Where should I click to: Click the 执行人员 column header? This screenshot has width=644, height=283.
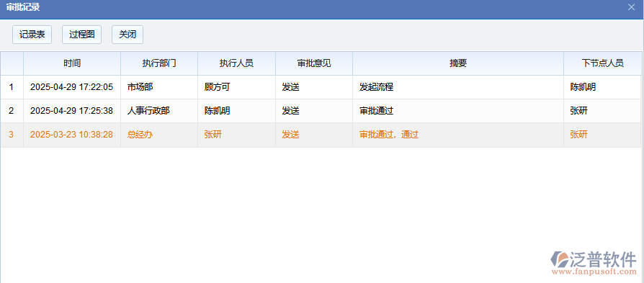[236, 63]
